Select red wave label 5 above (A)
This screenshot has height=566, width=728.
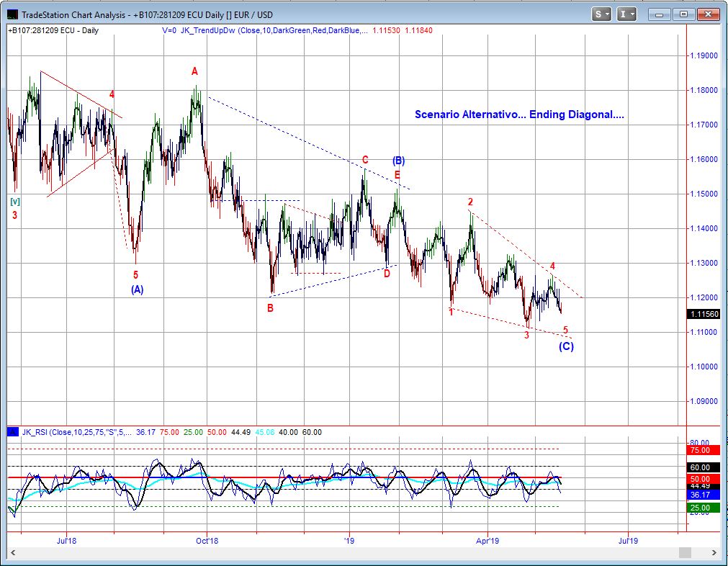135,274
